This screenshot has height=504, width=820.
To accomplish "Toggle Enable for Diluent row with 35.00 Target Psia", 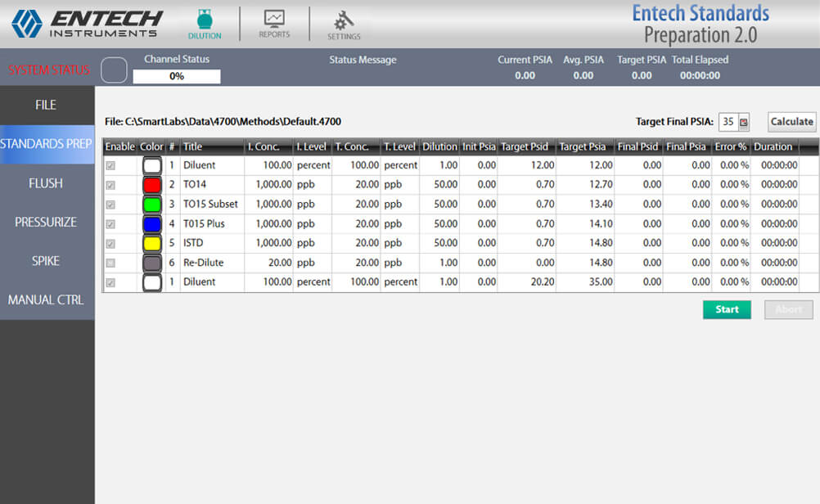I will point(110,283).
